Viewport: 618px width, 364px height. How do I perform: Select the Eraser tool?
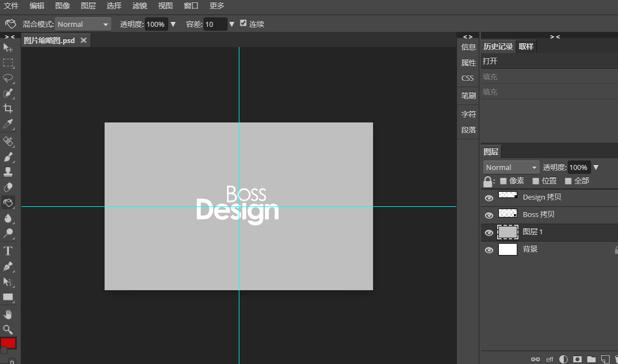(x=8, y=187)
